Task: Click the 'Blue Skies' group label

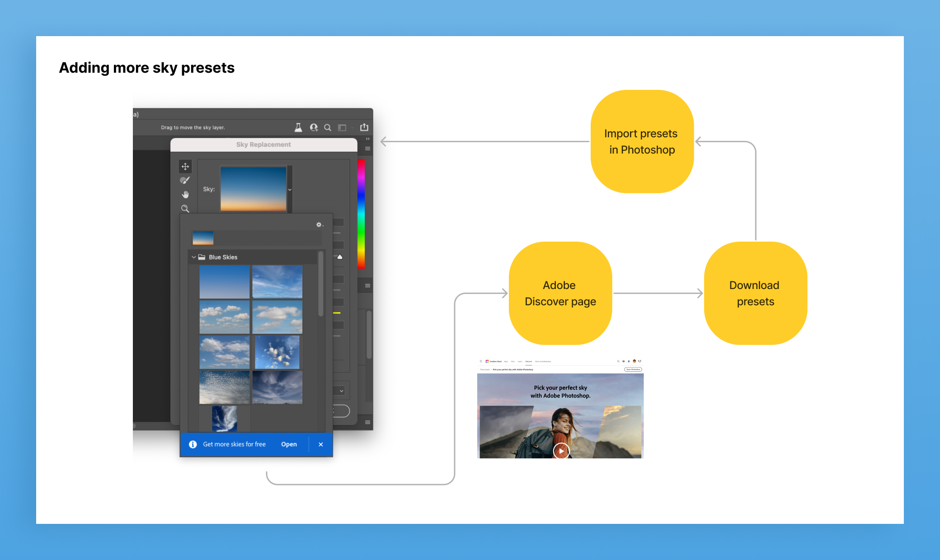Action: click(223, 257)
